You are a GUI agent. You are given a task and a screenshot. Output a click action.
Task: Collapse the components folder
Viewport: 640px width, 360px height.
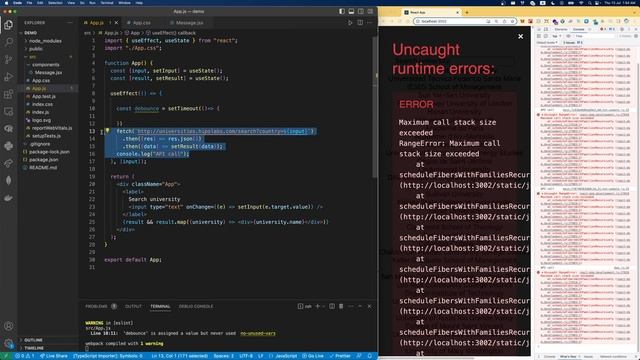[x=45, y=64]
